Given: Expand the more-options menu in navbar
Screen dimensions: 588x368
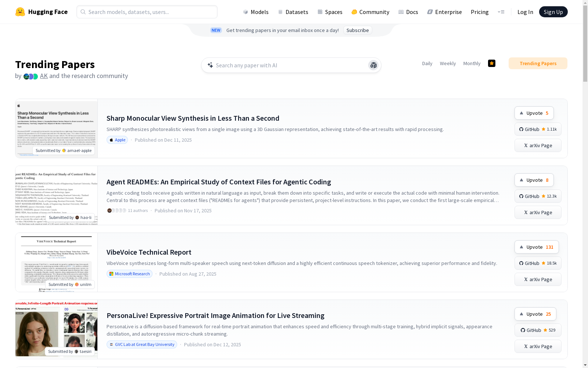Looking at the screenshot, I should click(501, 12).
